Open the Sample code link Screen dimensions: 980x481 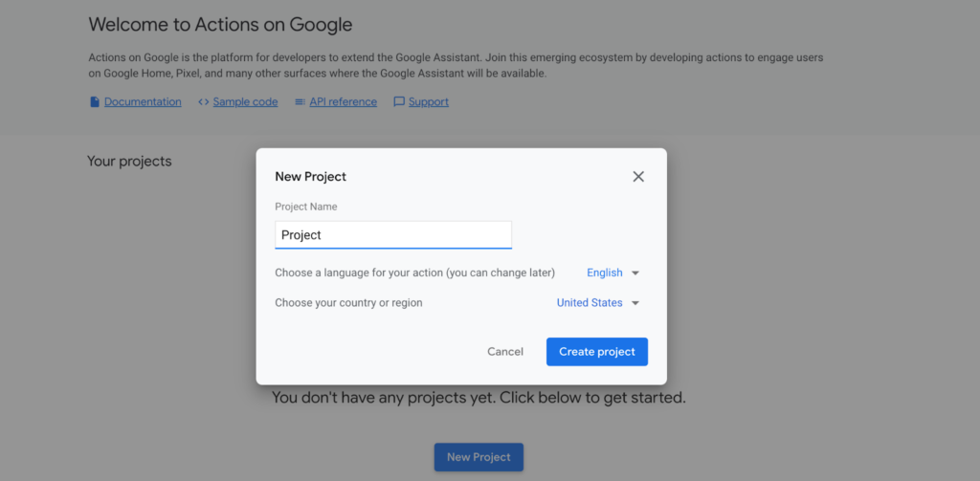tap(245, 101)
